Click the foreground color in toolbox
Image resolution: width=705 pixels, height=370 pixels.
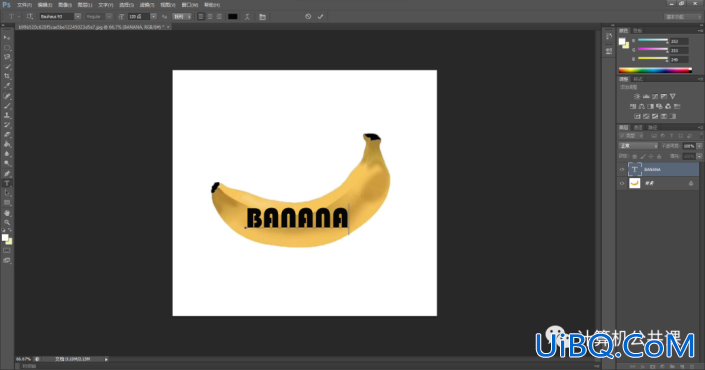[5, 237]
